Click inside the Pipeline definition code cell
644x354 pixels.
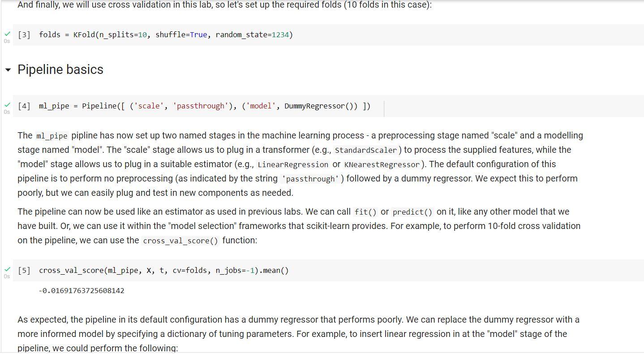pos(202,106)
